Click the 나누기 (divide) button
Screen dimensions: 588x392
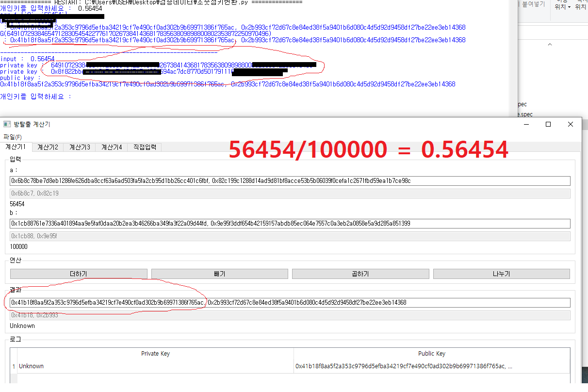[502, 274]
